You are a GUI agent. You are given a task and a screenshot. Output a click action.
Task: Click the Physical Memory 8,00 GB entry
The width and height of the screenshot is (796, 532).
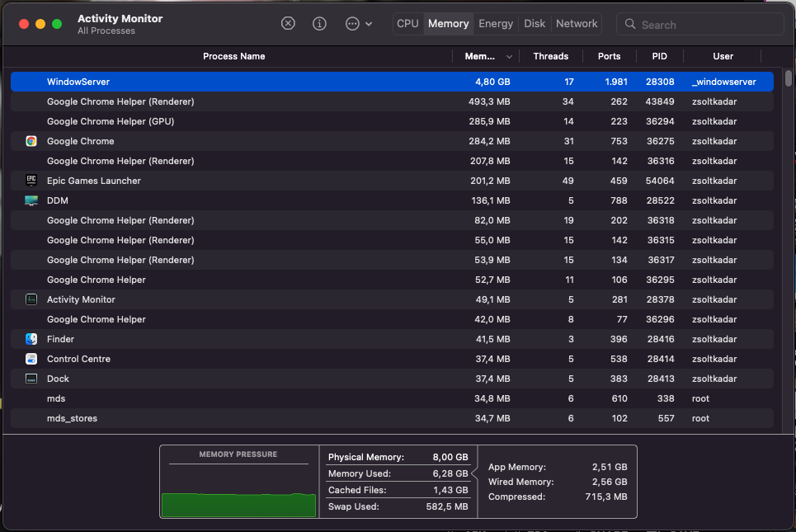click(398, 457)
